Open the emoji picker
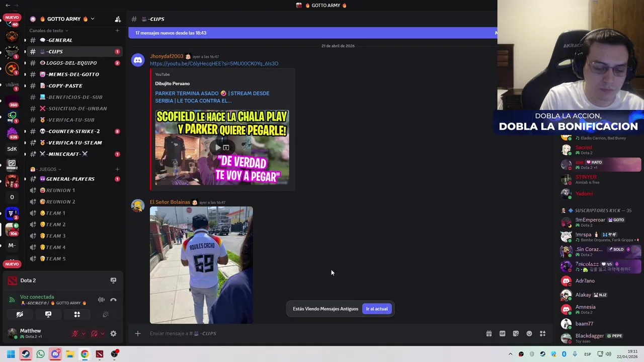644x362 pixels. click(529, 333)
